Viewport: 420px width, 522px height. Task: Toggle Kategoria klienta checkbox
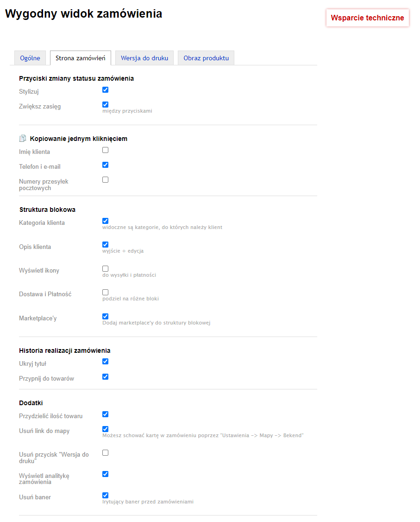[x=105, y=221]
